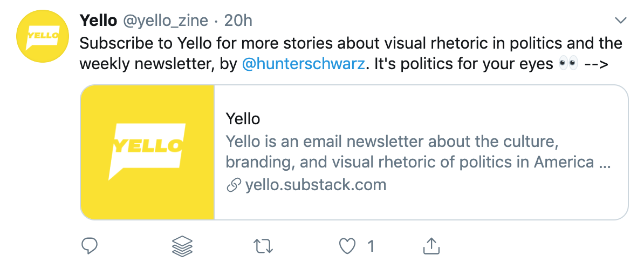Click the "-->" arrow text in tweet

tap(597, 64)
